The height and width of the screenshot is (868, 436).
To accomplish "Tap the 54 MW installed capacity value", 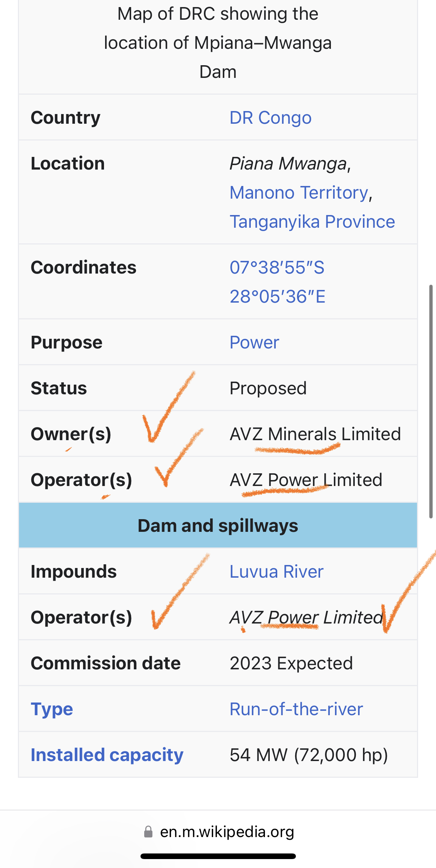I will tap(309, 755).
